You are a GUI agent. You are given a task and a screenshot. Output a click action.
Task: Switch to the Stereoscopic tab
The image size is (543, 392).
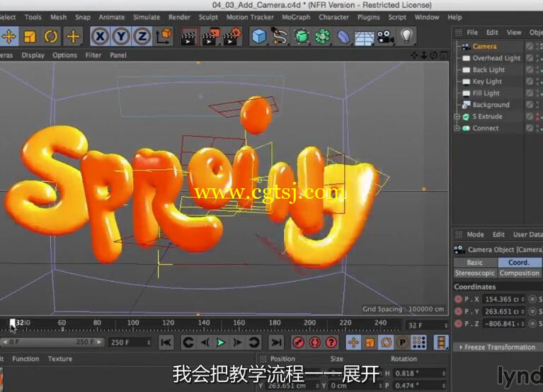click(475, 273)
